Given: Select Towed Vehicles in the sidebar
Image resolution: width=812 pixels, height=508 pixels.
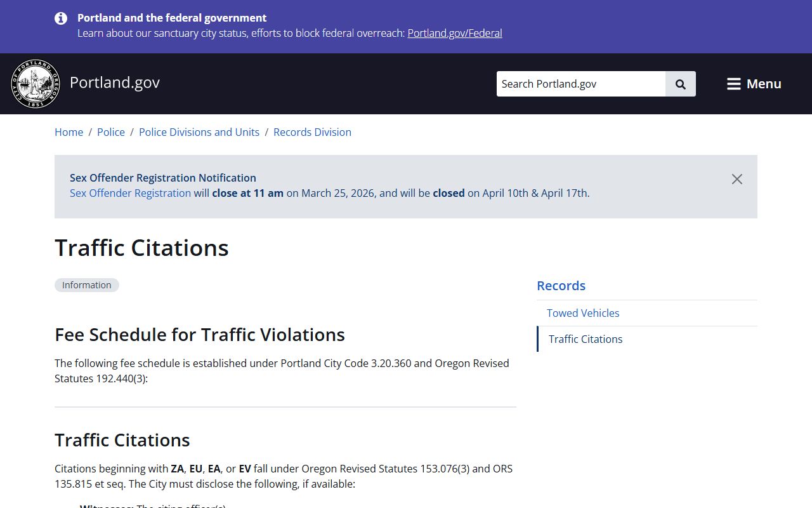Looking at the screenshot, I should [x=583, y=313].
